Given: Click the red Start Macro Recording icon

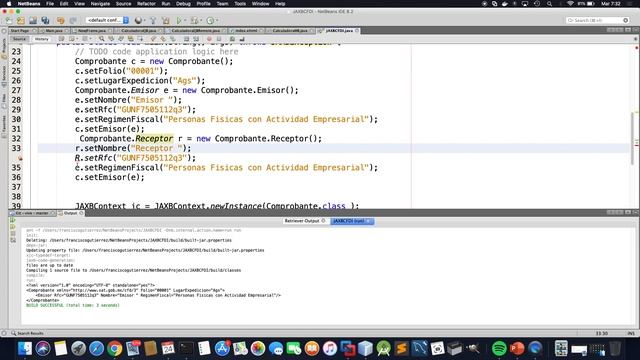Looking at the screenshot, I should click(x=209, y=39).
